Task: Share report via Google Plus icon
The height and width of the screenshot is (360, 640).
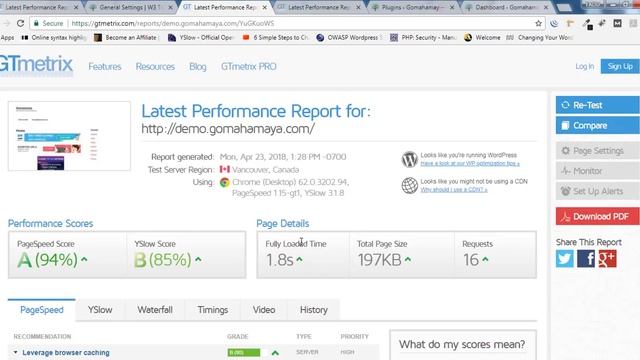Action: [x=607, y=259]
